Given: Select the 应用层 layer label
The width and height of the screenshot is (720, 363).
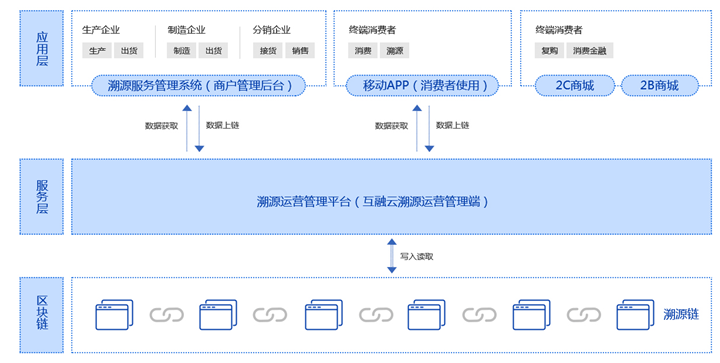Looking at the screenshot, I should coord(42,48).
